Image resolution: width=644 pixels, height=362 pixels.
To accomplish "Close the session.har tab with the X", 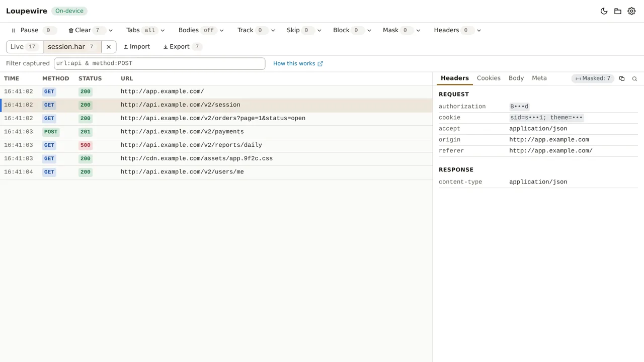I will [109, 47].
